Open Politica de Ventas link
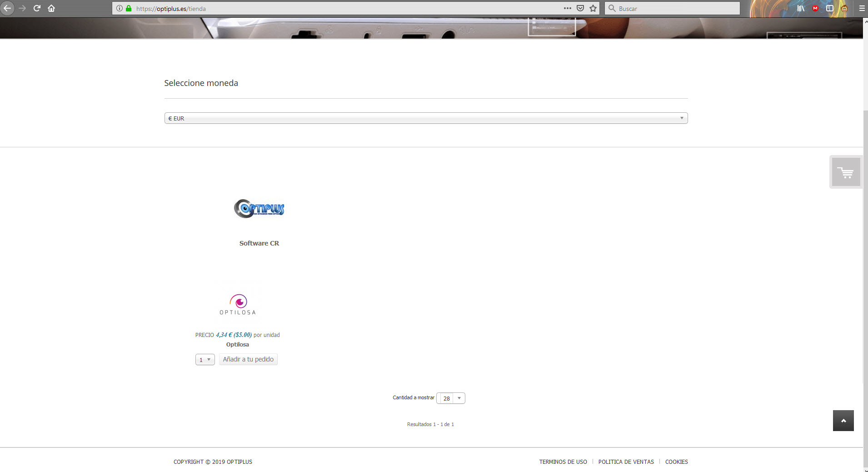The height and width of the screenshot is (472, 868). [x=626, y=462]
